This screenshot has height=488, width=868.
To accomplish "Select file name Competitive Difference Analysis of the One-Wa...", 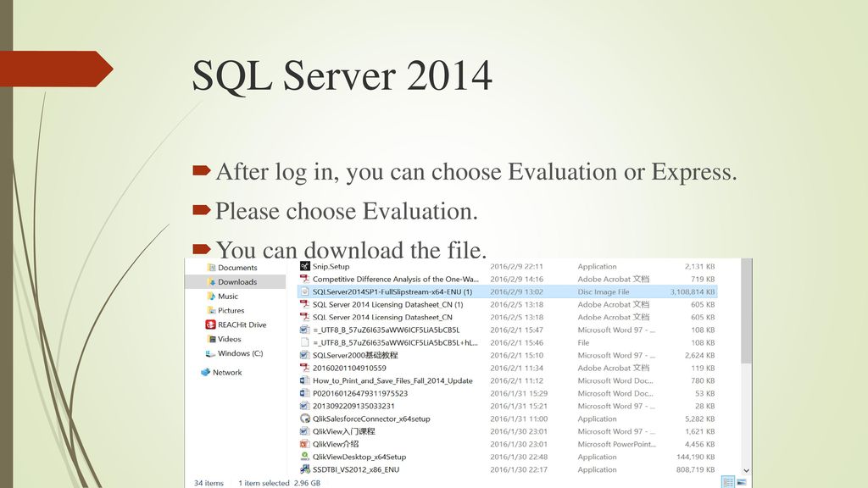I will pos(395,279).
